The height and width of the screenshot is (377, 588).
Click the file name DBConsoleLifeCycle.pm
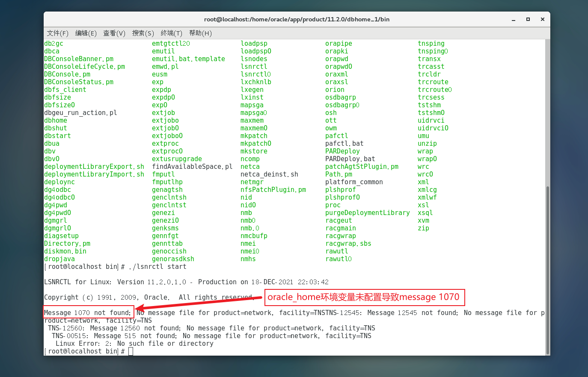[84, 67]
